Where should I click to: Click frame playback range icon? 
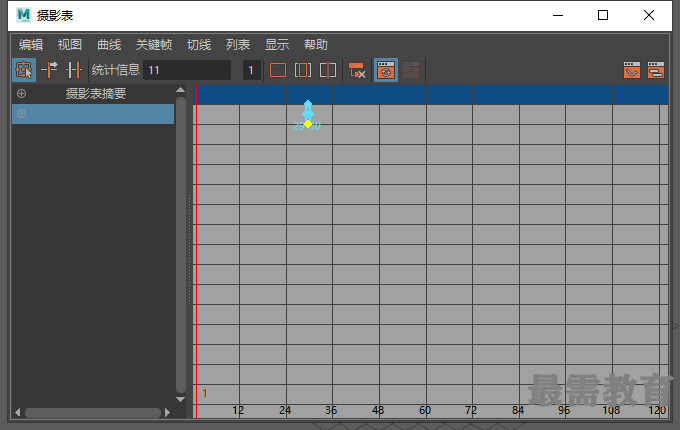click(x=303, y=70)
